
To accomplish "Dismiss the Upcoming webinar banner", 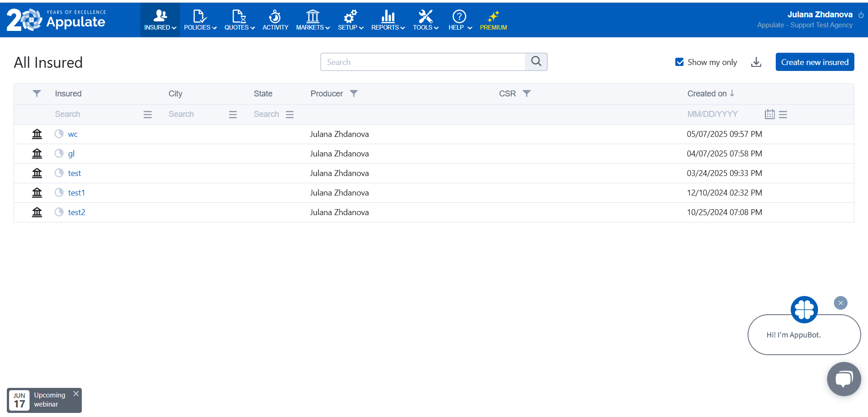I will [76, 394].
